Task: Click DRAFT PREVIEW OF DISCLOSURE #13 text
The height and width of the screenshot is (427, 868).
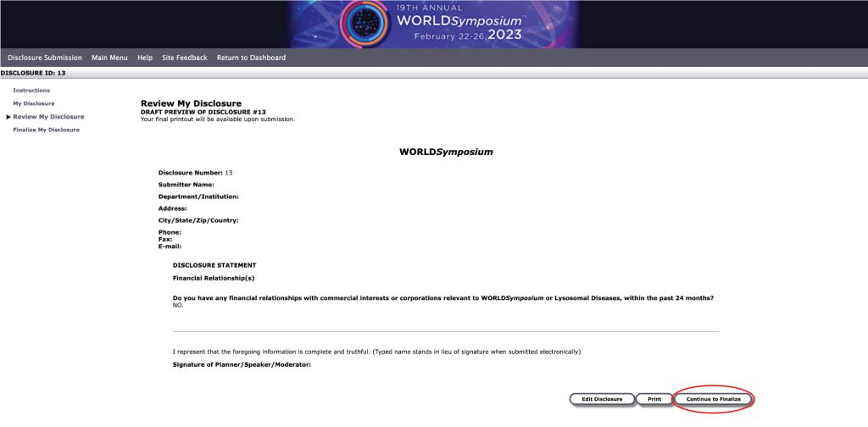Action: coord(203,112)
